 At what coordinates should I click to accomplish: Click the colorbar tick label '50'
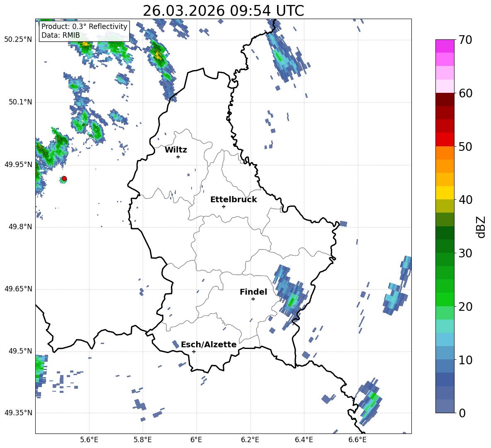(465, 147)
